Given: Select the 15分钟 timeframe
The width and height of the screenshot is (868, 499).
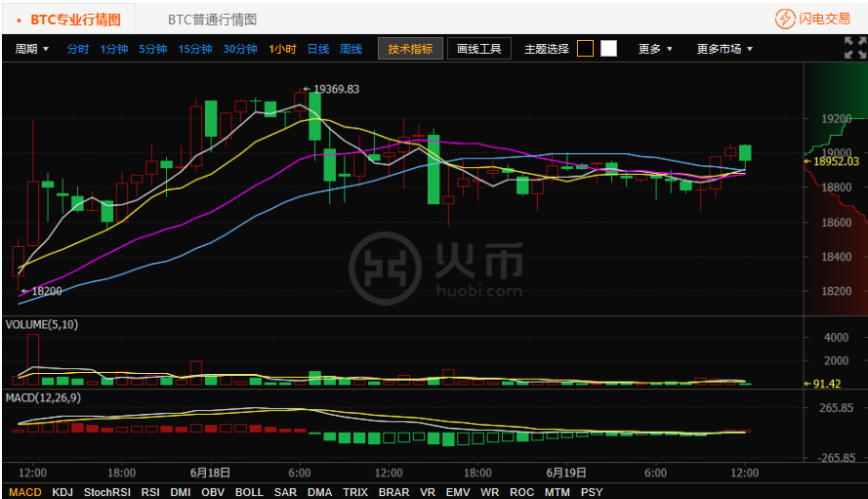Looking at the screenshot, I should click(195, 49).
